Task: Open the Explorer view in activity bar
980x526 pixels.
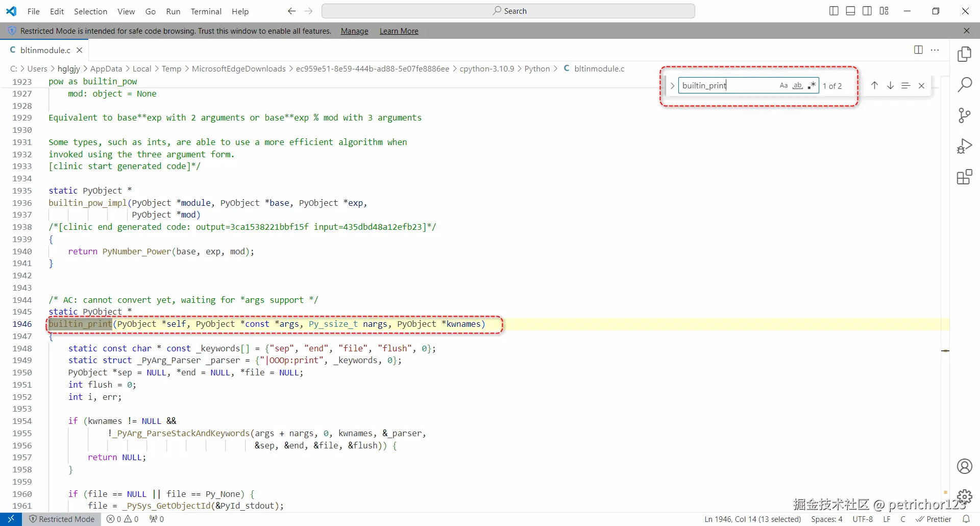Action: [964, 54]
